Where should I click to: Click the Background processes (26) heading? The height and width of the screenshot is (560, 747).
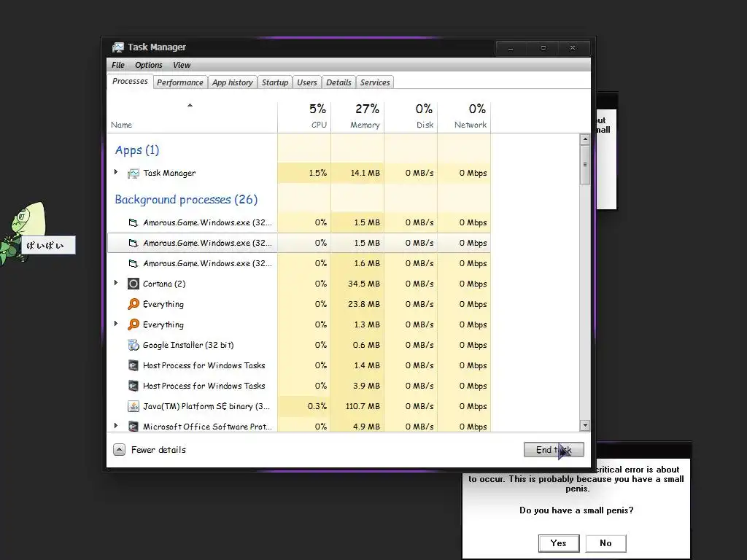point(186,200)
